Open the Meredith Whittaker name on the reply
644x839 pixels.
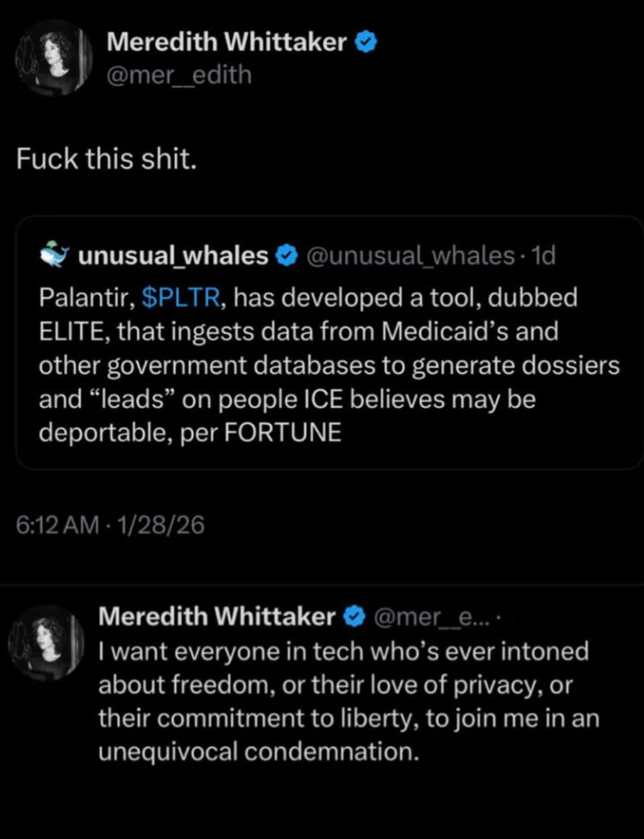coord(217,617)
